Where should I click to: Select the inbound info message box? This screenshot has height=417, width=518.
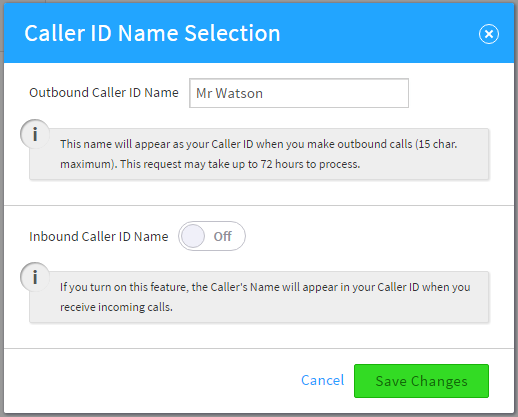click(259, 297)
